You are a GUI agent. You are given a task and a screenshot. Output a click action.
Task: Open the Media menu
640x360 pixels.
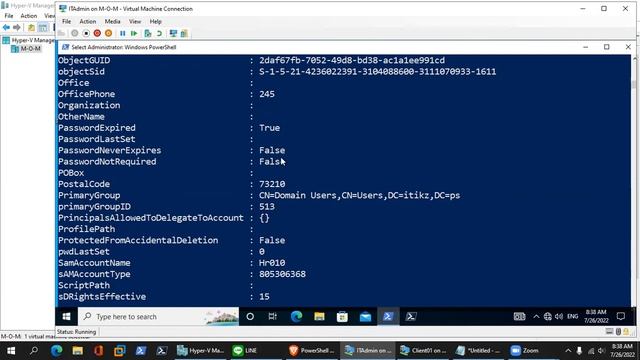point(112,21)
